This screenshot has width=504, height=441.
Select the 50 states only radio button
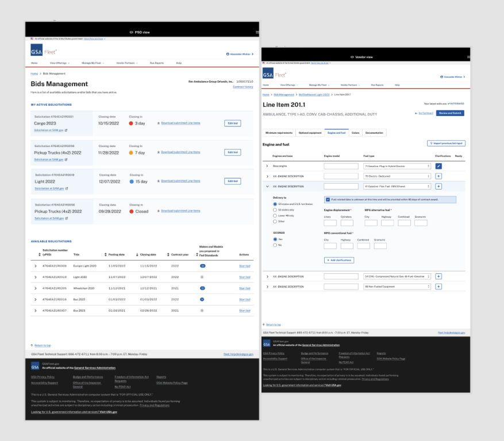click(x=274, y=210)
